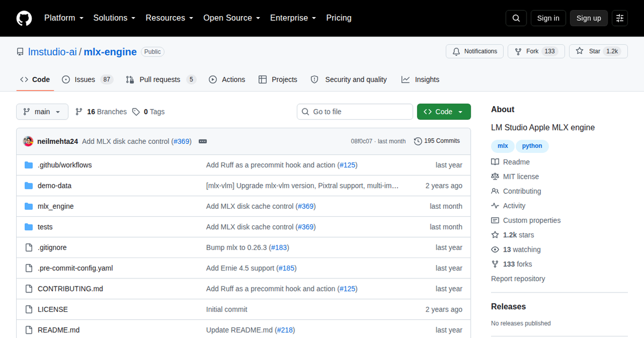Screen dimensions: 644x338
Task: Click the mlx_engine folder icon
Action: coord(29,207)
